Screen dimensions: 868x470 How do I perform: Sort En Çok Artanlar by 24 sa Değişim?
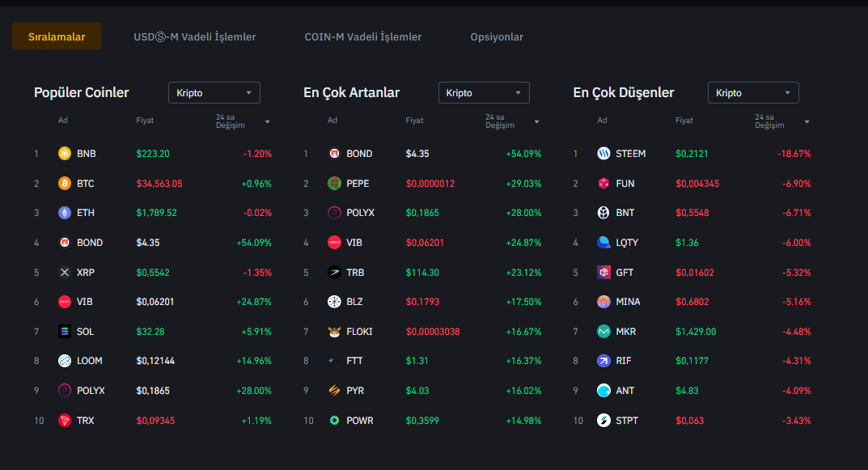pyautogui.click(x=536, y=122)
